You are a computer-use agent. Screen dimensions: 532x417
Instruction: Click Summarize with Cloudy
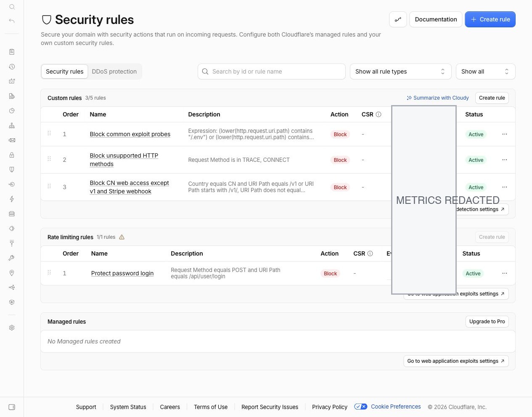click(x=437, y=98)
